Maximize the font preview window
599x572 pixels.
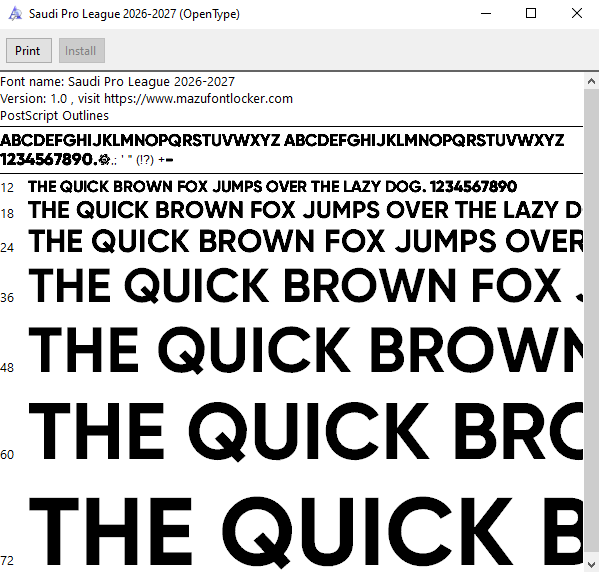(531, 14)
